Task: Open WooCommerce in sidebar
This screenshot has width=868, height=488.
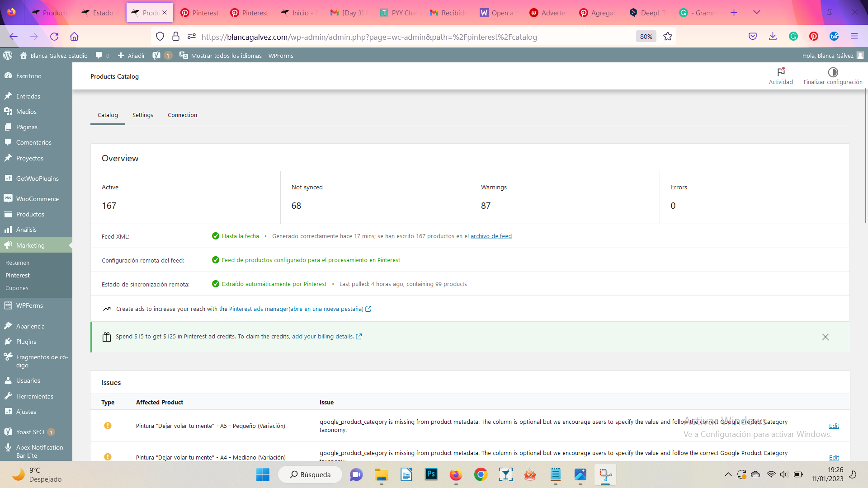Action: (36, 199)
